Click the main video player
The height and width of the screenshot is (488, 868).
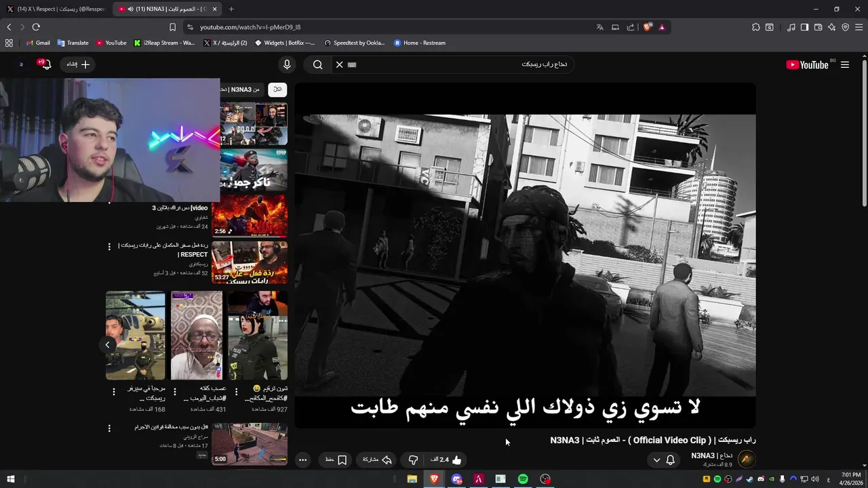click(x=525, y=255)
